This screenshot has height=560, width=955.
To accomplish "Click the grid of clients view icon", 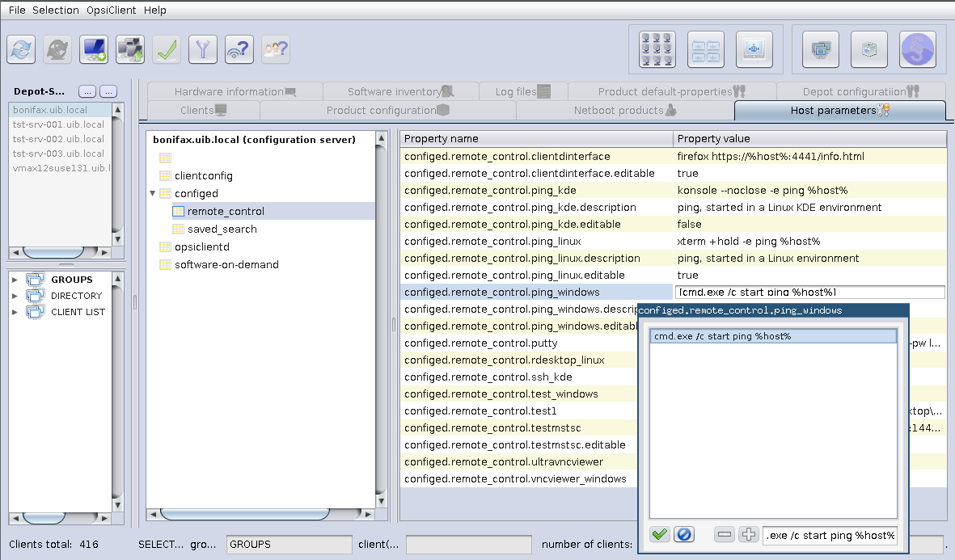I will coord(657,49).
